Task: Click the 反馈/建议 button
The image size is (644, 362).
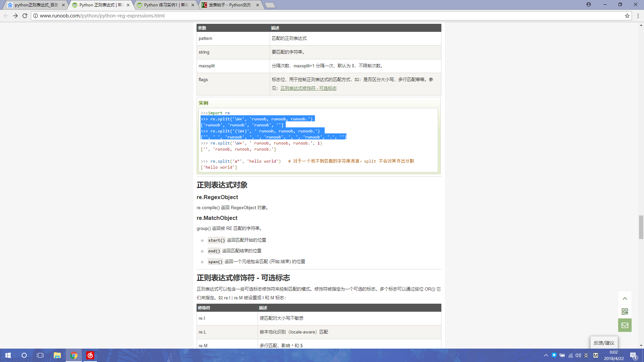Action: point(604,343)
